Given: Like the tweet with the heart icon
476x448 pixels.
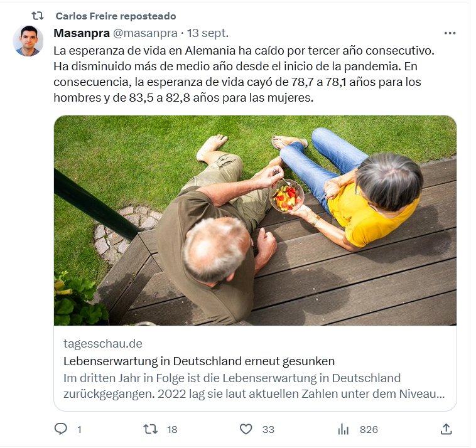Looking at the screenshot, I should tap(246, 429).
